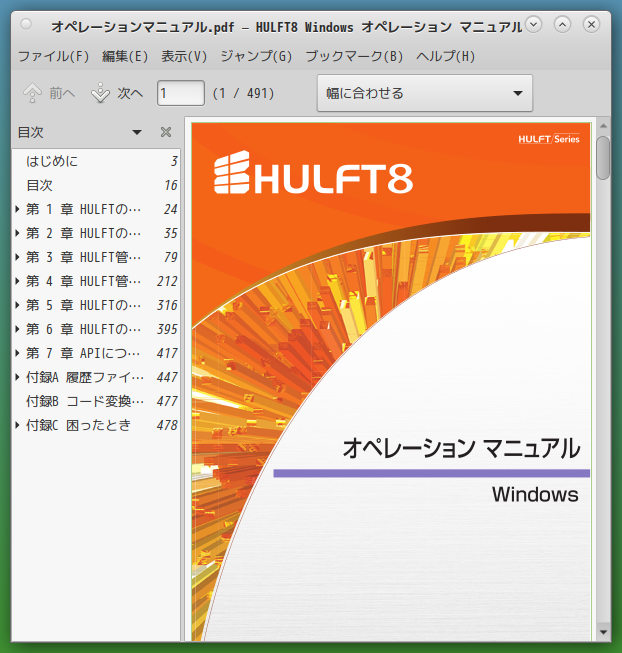Click page number 212 in contents
Image resolution: width=622 pixels, height=653 pixels.
click(x=167, y=281)
